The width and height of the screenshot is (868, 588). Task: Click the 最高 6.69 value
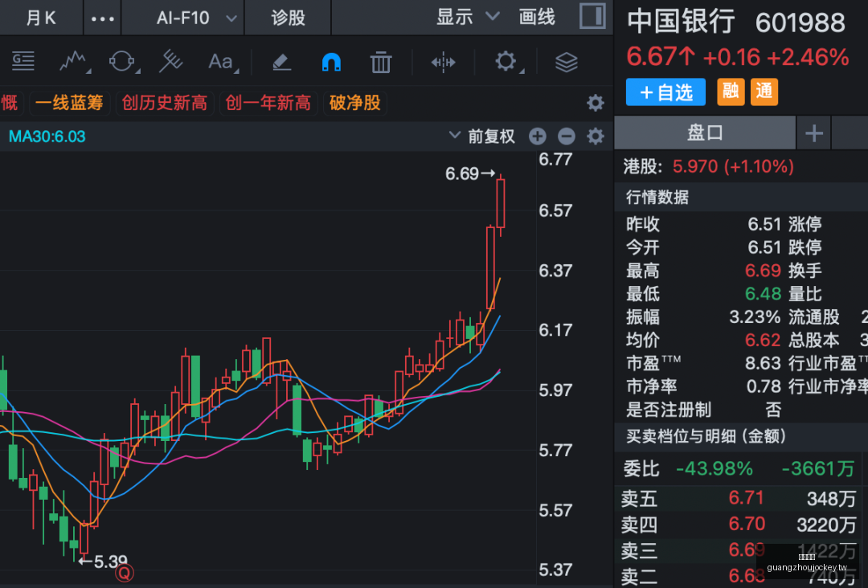coord(763,271)
